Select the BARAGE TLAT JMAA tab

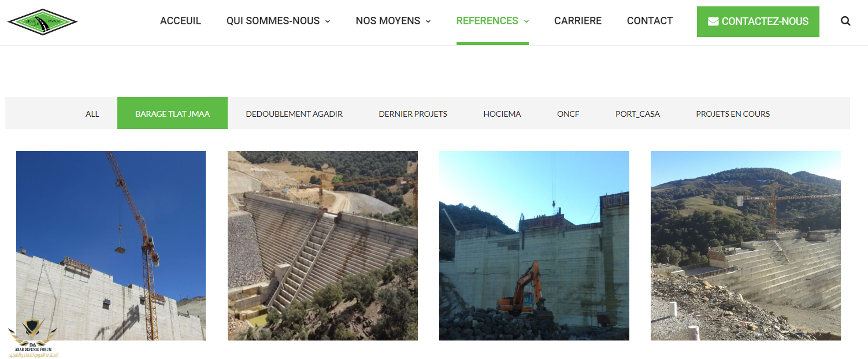click(x=172, y=114)
